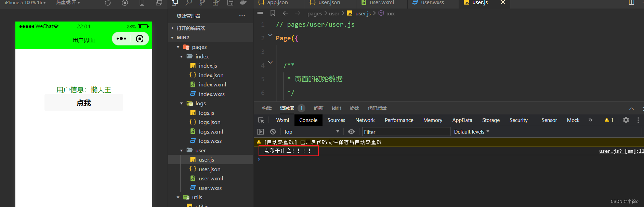644x207 pixels.
Task: Collapse the index folder
Action: tap(211, 56)
